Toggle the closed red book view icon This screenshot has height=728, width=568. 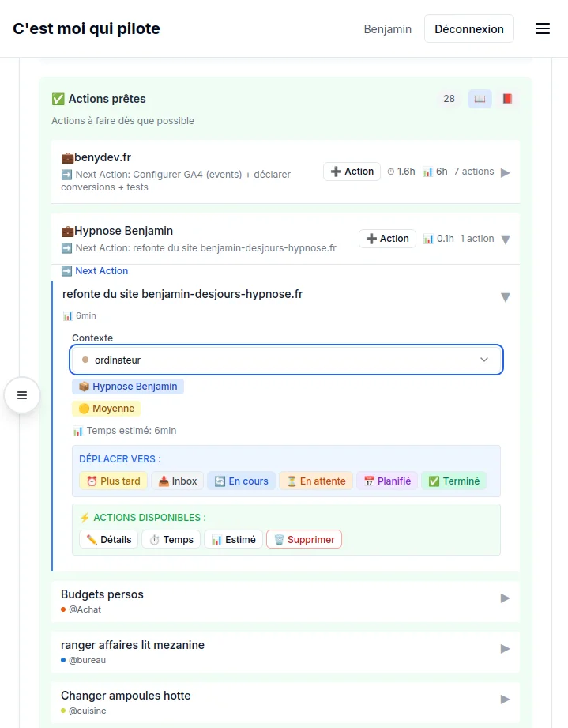(x=507, y=99)
